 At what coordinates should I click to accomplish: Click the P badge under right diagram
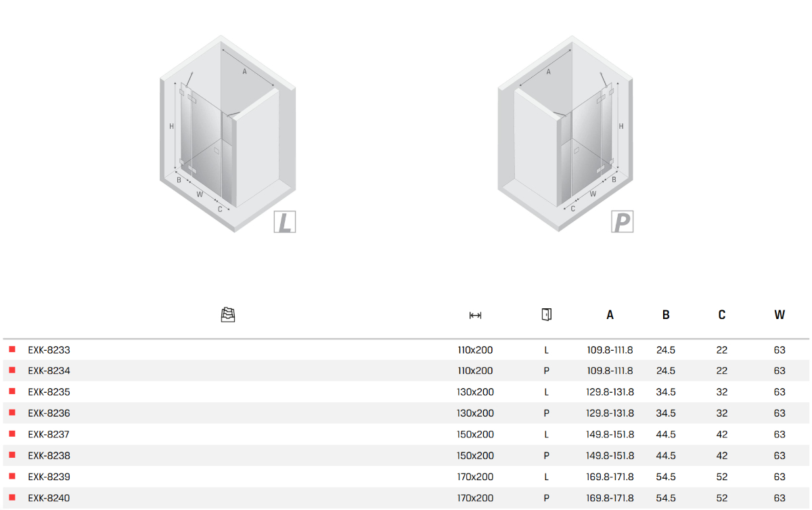[622, 221]
